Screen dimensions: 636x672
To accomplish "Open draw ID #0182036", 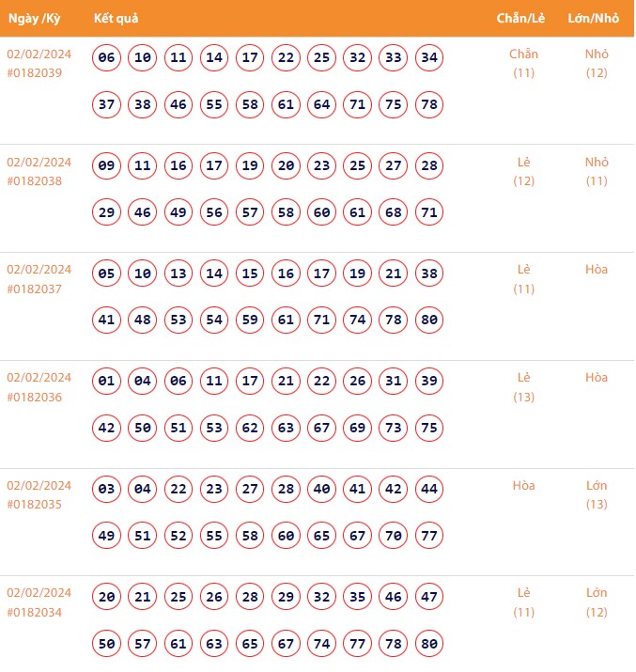I will click(35, 397).
